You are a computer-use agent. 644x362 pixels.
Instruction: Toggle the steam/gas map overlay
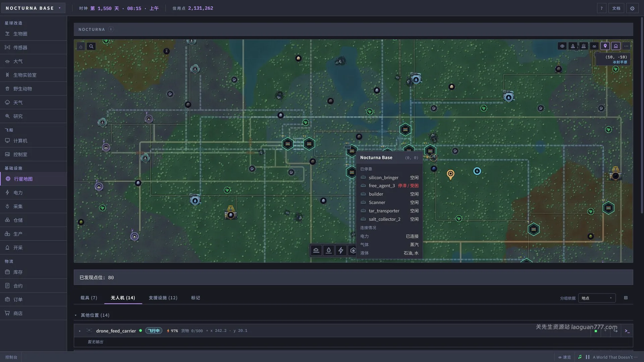click(584, 46)
